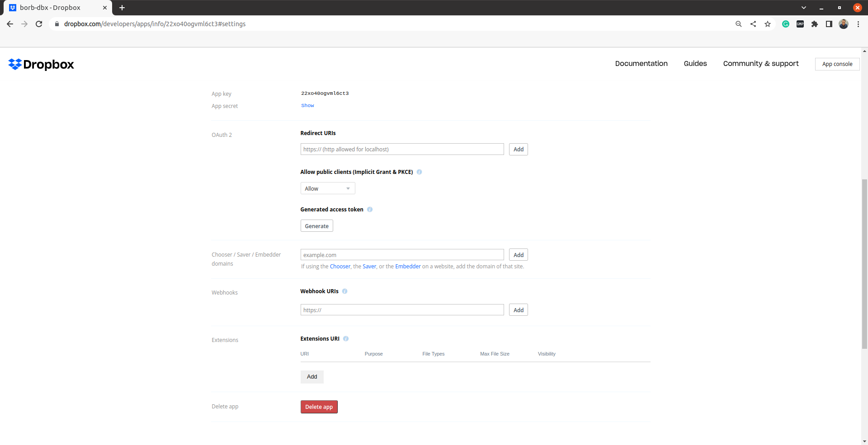The height and width of the screenshot is (445, 868).
Task: Show info for Extensions URI
Action: tap(346, 339)
